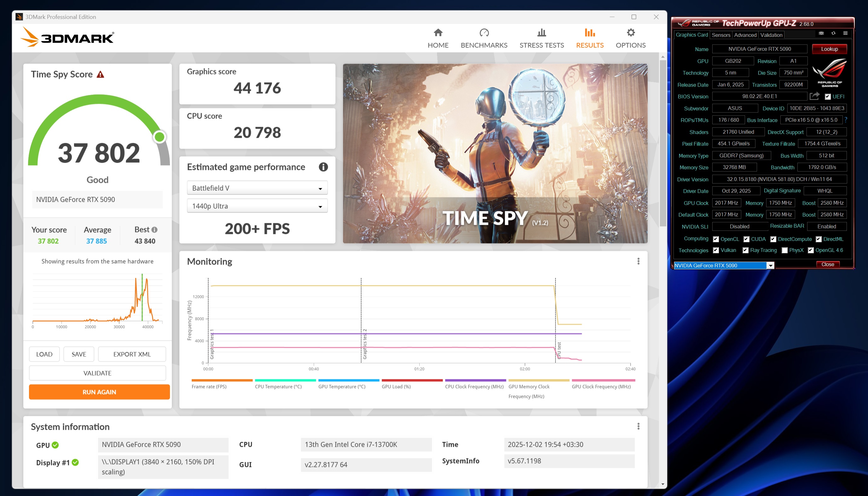Open the Monitoring three-dot menu
868x496 pixels.
[638, 261]
